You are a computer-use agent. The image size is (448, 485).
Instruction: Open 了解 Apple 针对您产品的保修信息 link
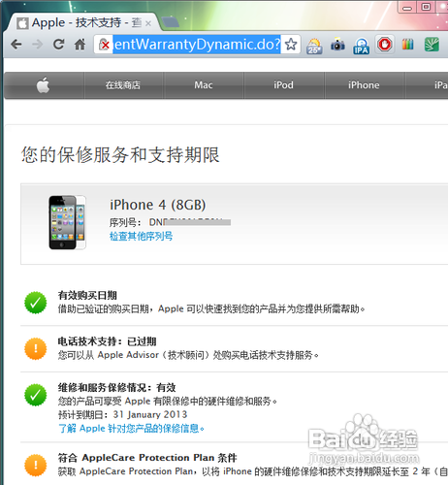pos(131,429)
